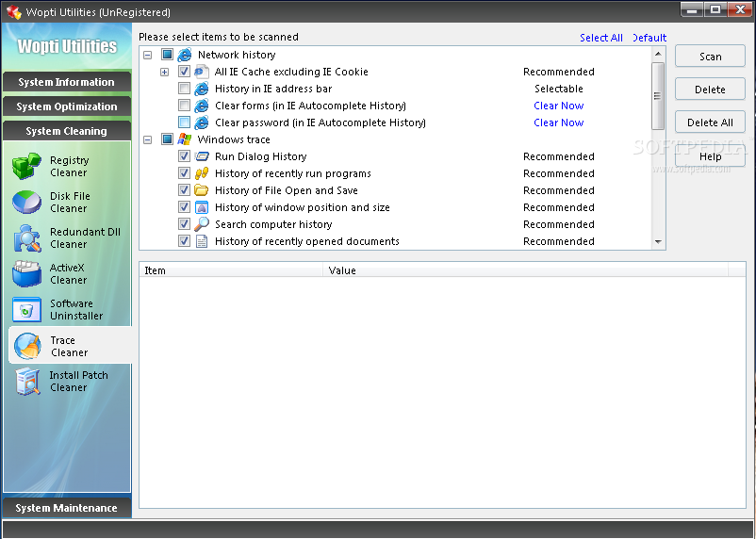Toggle the Network history group checkbox
The width and height of the screenshot is (756, 539).
pos(167,55)
